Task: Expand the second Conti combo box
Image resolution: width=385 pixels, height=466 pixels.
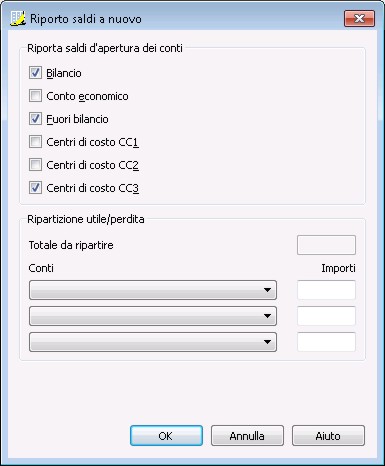Action: tap(153, 316)
